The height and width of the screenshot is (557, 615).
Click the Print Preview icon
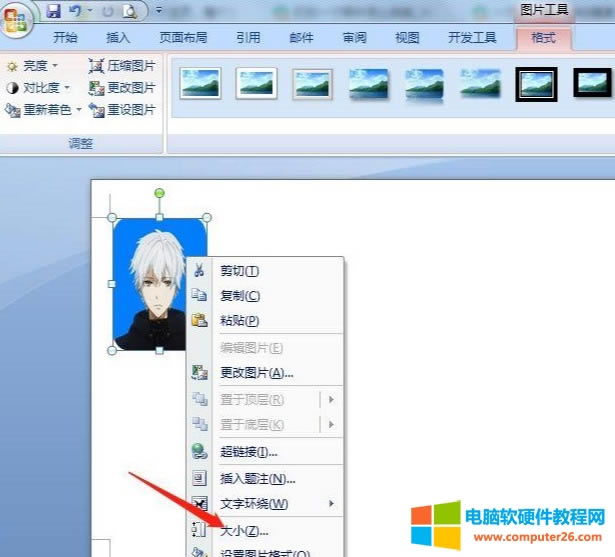click(129, 12)
